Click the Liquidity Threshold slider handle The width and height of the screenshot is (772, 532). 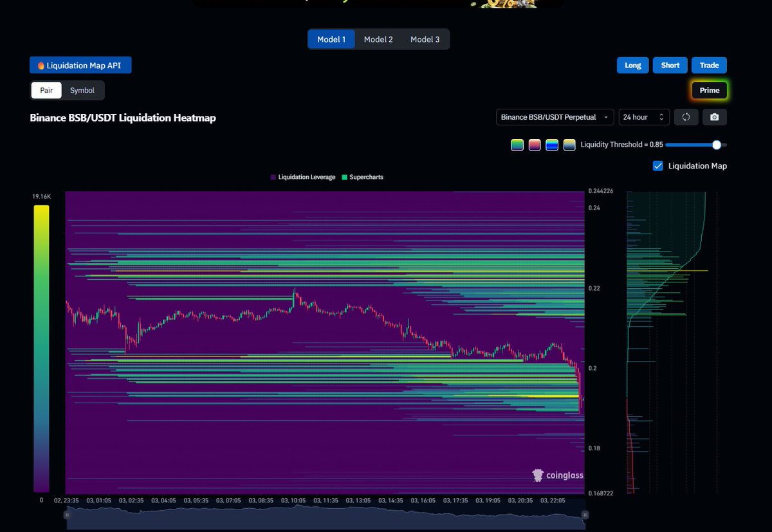717,145
